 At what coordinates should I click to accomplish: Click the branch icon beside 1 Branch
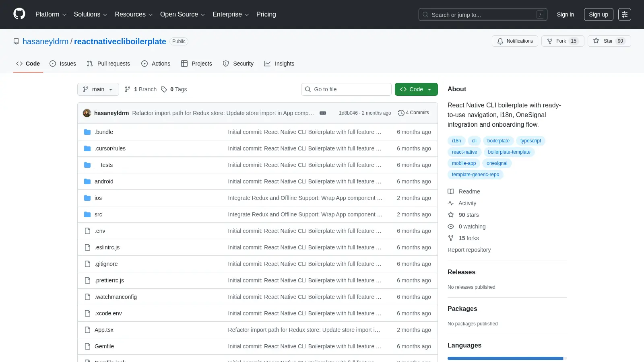point(128,89)
